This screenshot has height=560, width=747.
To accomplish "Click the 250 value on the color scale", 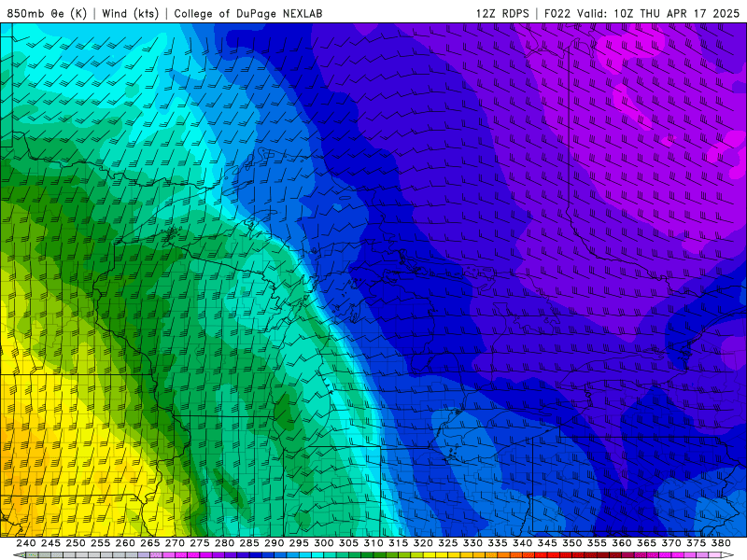I will click(x=76, y=543).
